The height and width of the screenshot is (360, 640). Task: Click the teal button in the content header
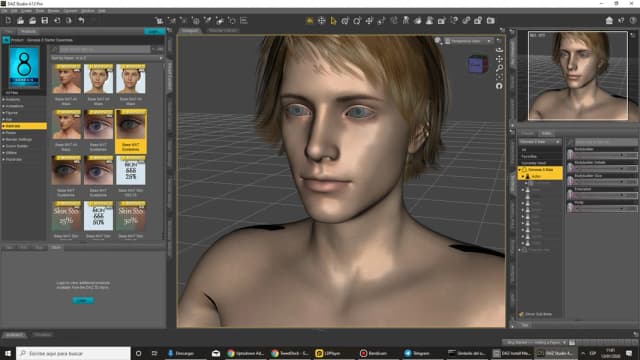(x=155, y=31)
